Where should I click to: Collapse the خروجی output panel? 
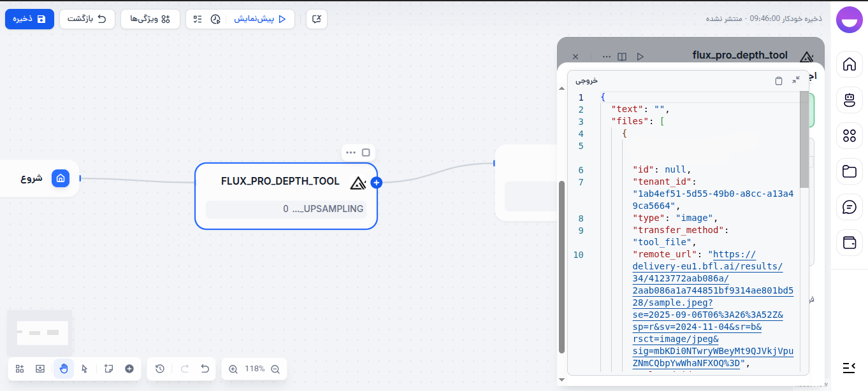pos(796,80)
